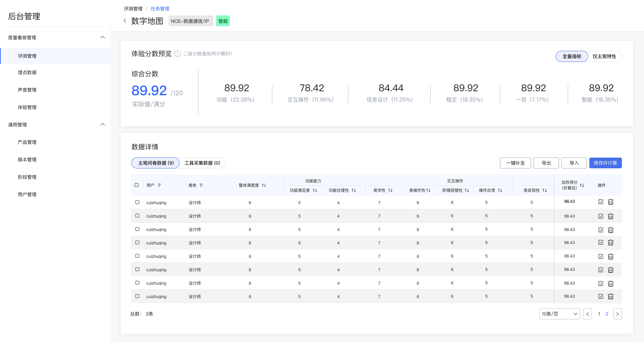Check the seventh row's checkbox
644x342 pixels.
[x=137, y=283]
